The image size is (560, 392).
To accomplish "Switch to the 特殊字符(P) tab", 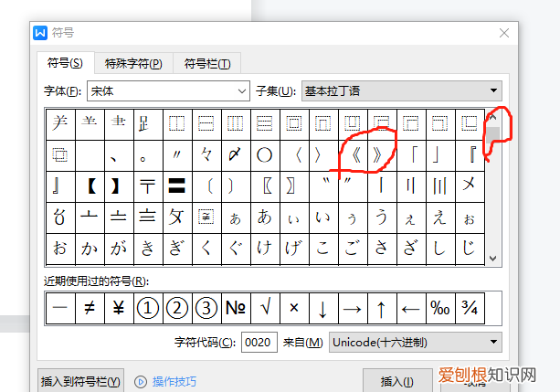I will [x=133, y=64].
